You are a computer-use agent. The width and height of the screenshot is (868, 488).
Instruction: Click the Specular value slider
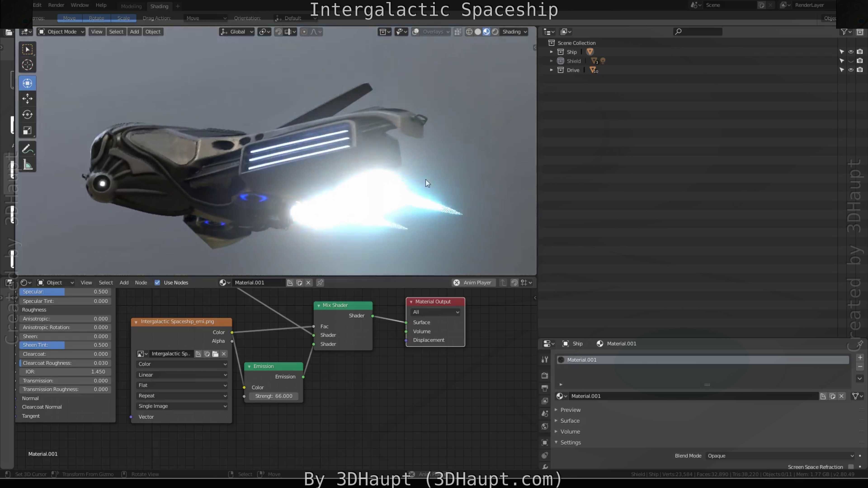click(65, 292)
